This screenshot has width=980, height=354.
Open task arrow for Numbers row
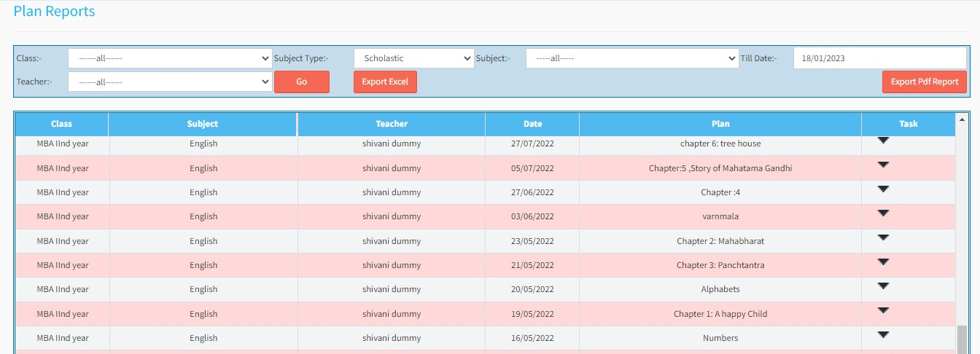click(x=883, y=335)
